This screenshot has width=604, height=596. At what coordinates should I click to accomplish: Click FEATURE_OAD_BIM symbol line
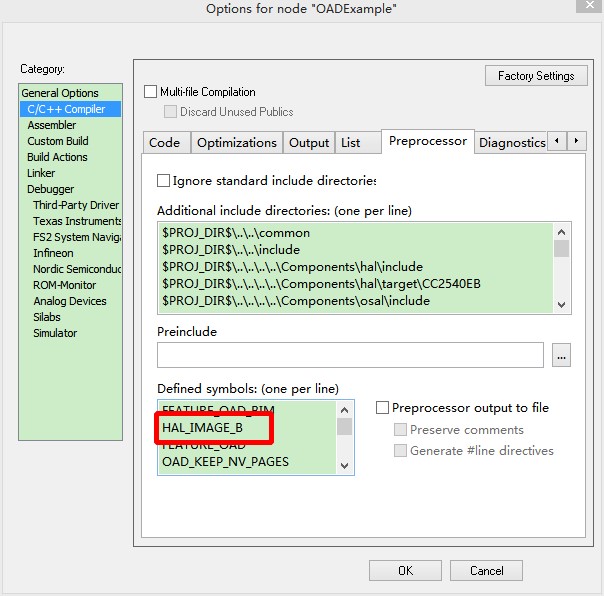pyautogui.click(x=218, y=409)
